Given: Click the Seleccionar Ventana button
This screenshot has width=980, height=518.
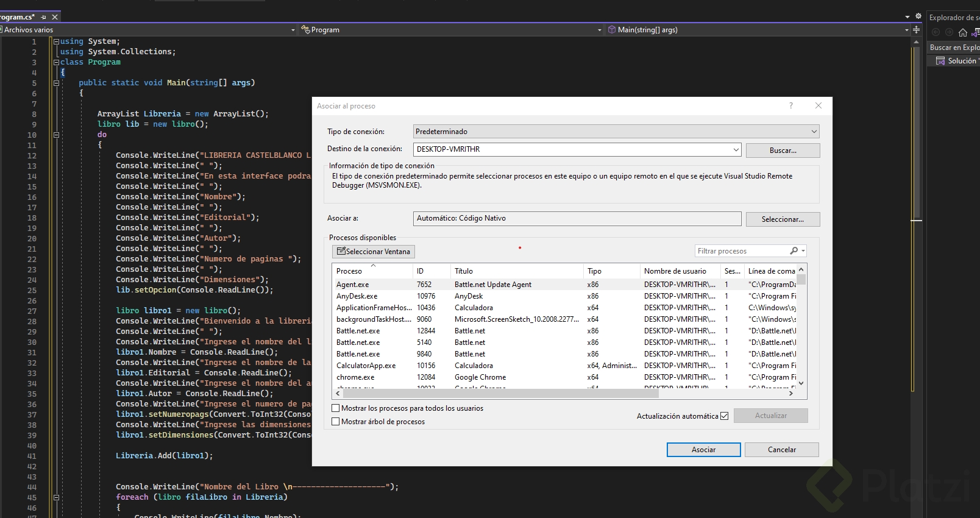Looking at the screenshot, I should click(374, 252).
